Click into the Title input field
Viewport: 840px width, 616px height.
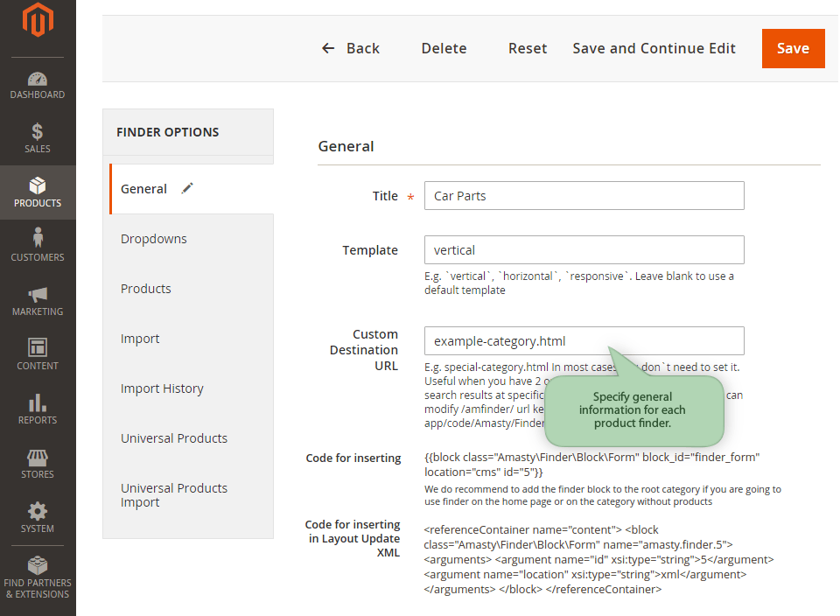click(584, 196)
